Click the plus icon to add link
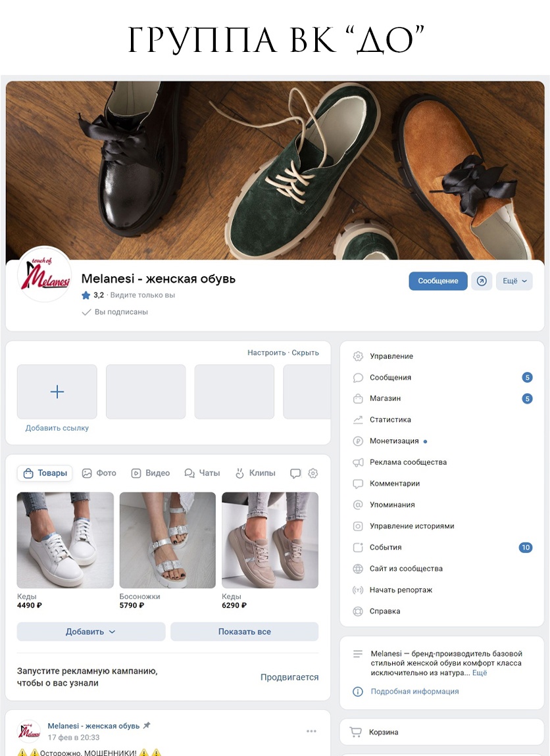The width and height of the screenshot is (550, 756). pyautogui.click(x=57, y=392)
